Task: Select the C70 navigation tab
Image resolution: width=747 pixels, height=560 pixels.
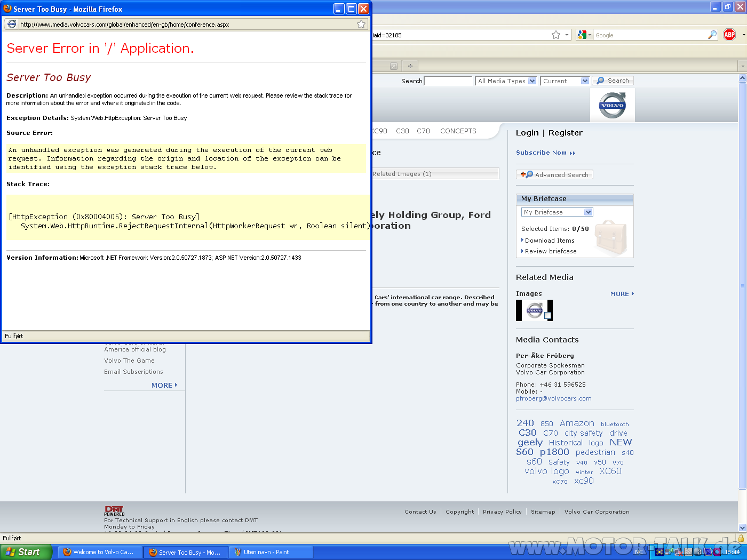Action: click(423, 131)
